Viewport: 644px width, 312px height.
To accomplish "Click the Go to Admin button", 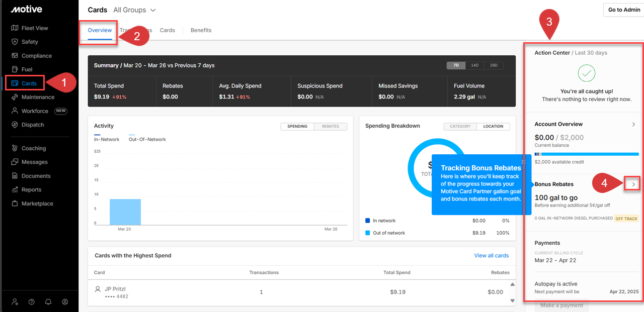I will (x=624, y=10).
